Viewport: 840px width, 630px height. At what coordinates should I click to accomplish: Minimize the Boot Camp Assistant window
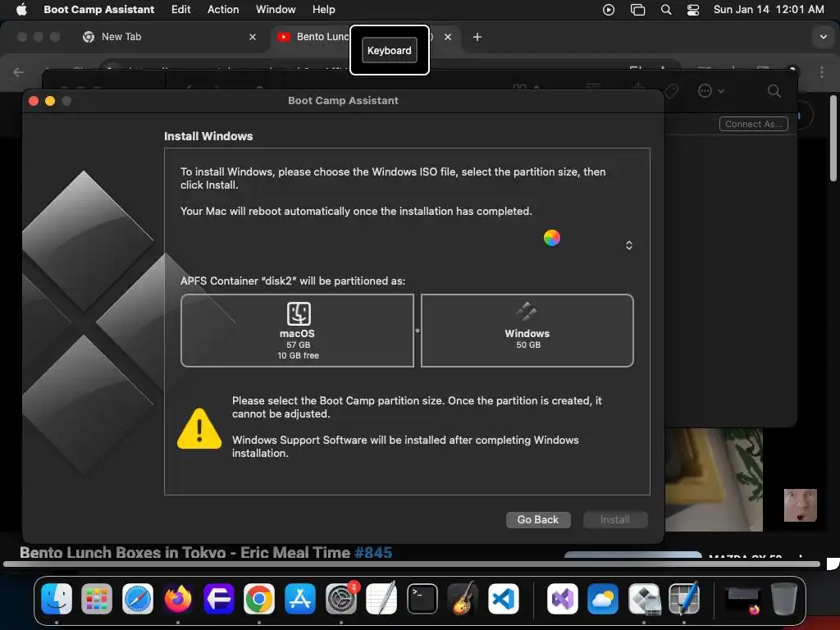pos(50,101)
